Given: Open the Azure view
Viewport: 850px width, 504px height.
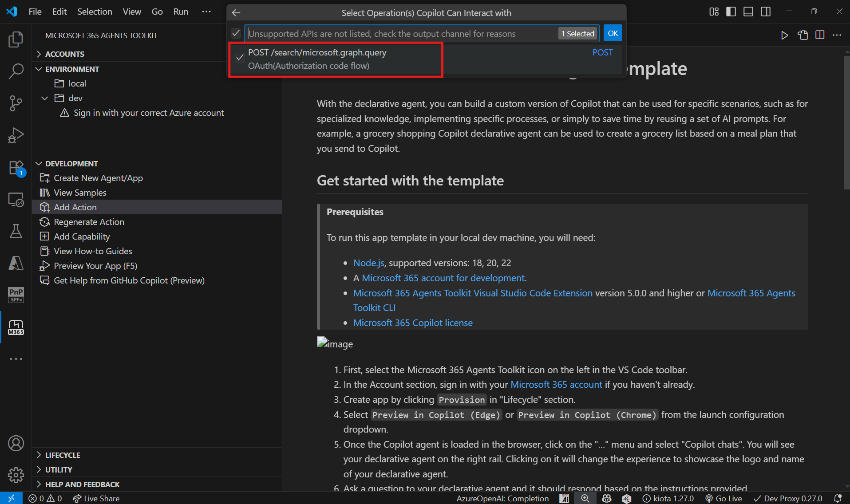Looking at the screenshot, I should 16,263.
